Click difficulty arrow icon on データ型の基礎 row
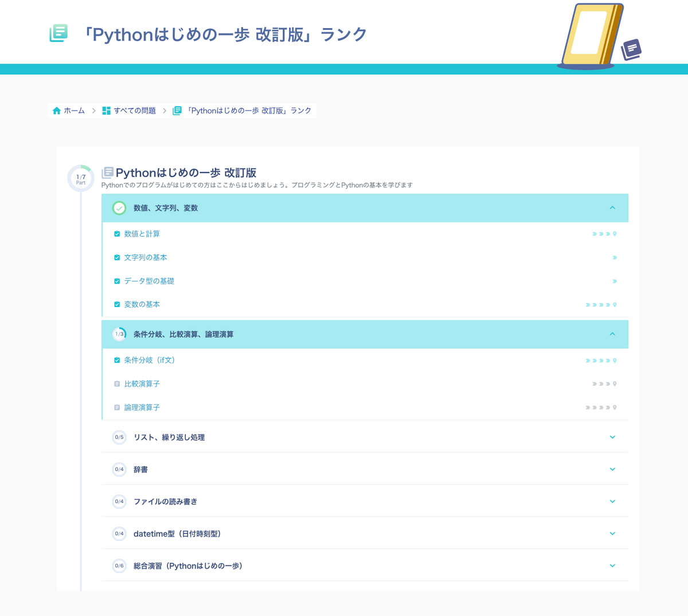 [615, 281]
